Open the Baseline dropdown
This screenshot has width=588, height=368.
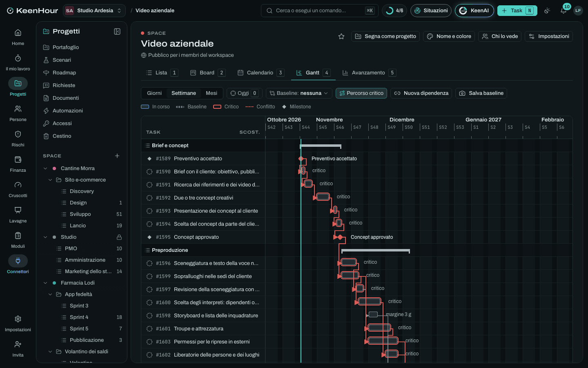[299, 93]
